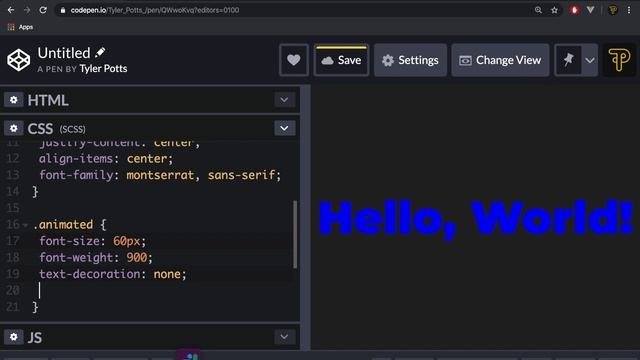Viewport: 640px width, 360px height.
Task: Click the CSS editor vertical scrollbar
Action: [295, 234]
